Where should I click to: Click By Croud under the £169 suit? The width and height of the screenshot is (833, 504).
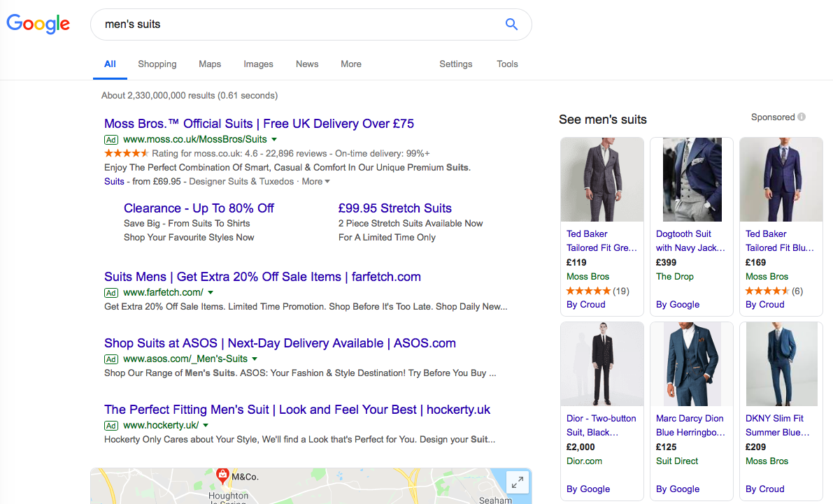pos(764,304)
